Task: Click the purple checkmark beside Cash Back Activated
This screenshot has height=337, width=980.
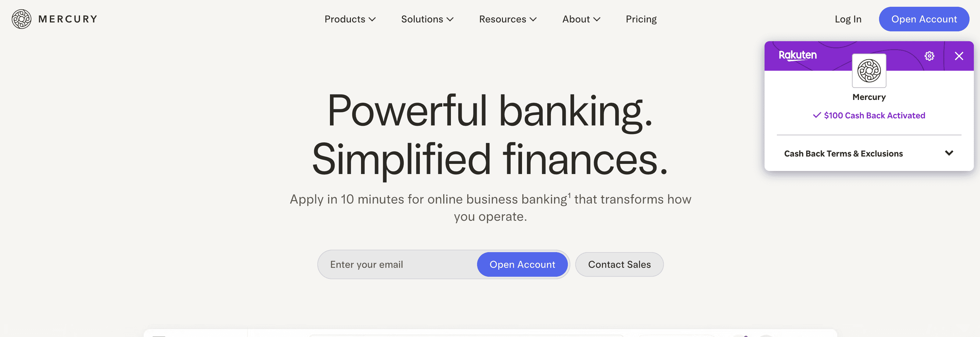Action: coord(817,115)
